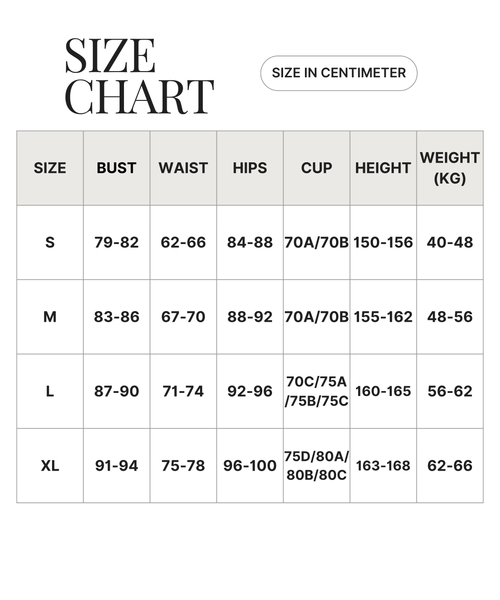
Task: Select the HIPS column header
Action: [x=250, y=168]
